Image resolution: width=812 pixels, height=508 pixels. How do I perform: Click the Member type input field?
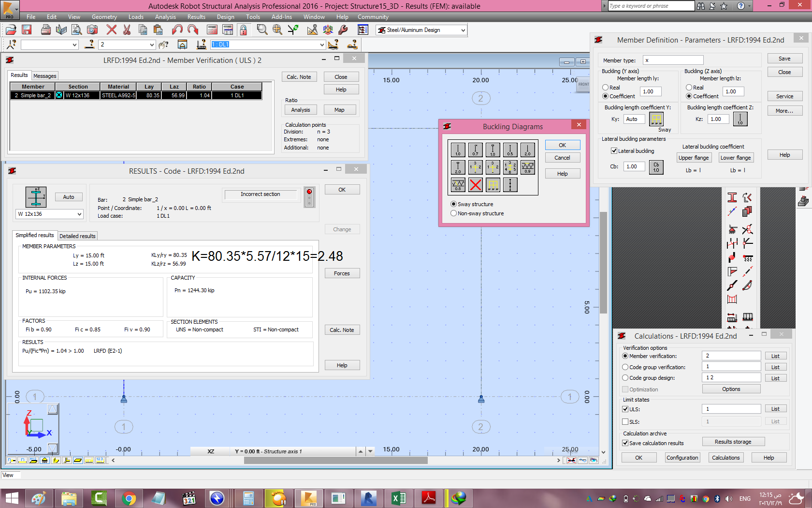(673, 60)
